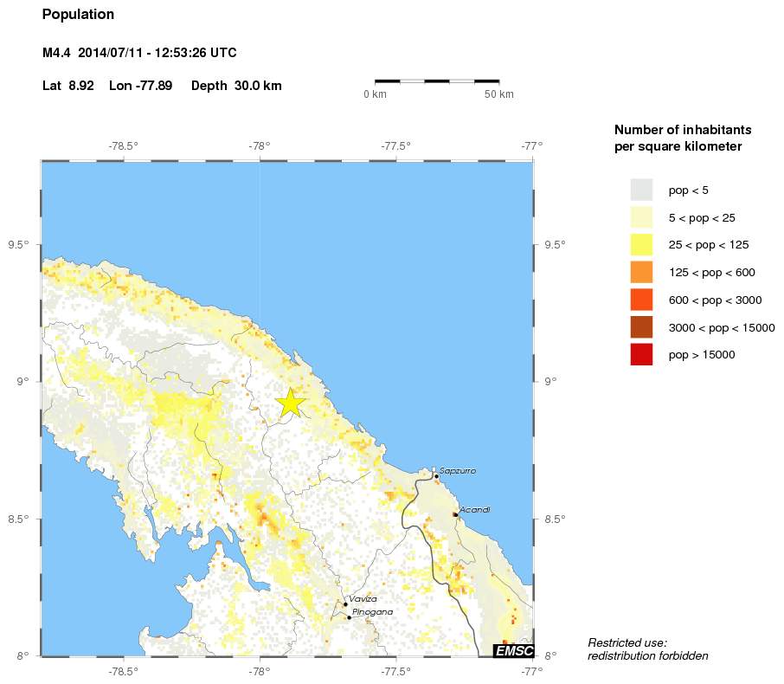Click the '-78°' top longitude label
The image size is (784, 684).
[260, 146]
